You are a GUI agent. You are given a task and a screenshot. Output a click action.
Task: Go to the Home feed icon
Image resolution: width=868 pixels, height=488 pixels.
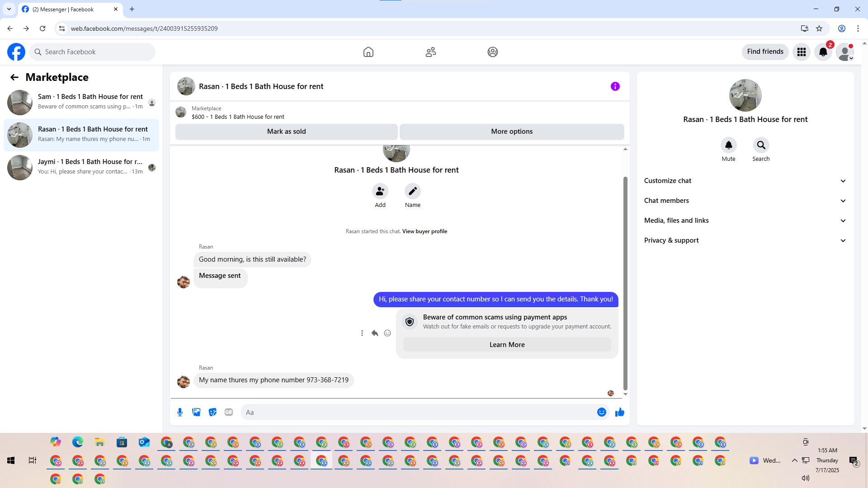pyautogui.click(x=368, y=52)
